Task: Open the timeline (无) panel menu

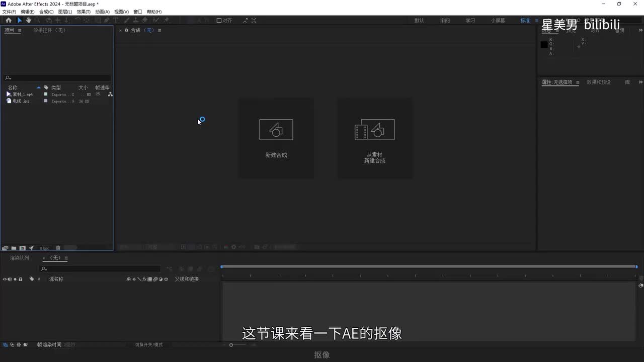Action: pyautogui.click(x=66, y=258)
